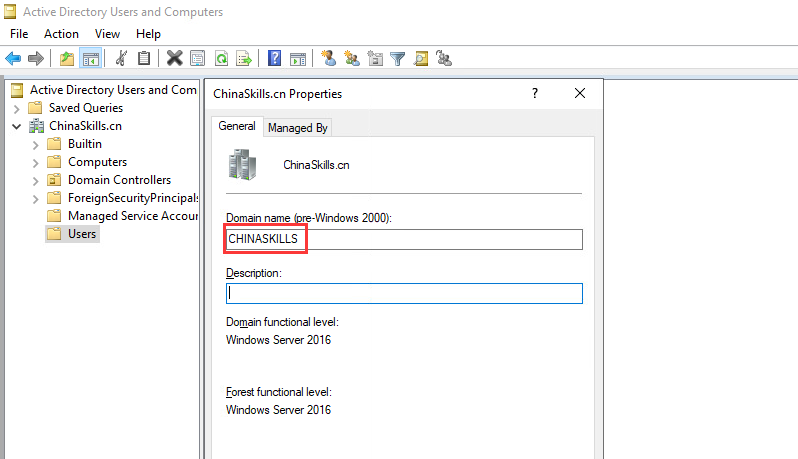Expand the ForeignSecurityPrincipals node

[35, 198]
